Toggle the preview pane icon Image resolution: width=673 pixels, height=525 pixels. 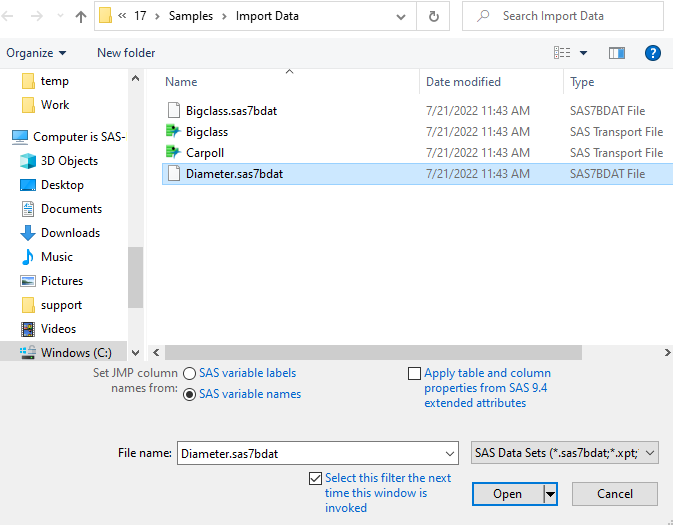(617, 53)
